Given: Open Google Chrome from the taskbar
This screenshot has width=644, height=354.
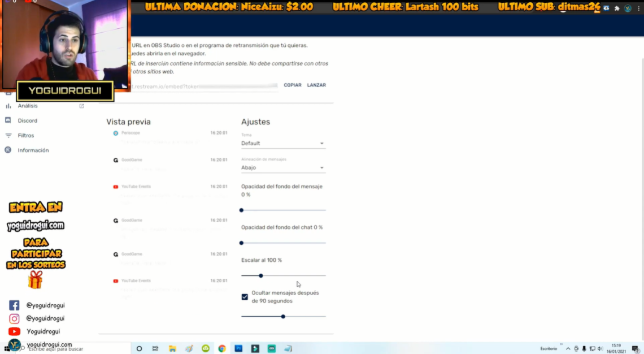Looking at the screenshot, I should tap(221, 348).
